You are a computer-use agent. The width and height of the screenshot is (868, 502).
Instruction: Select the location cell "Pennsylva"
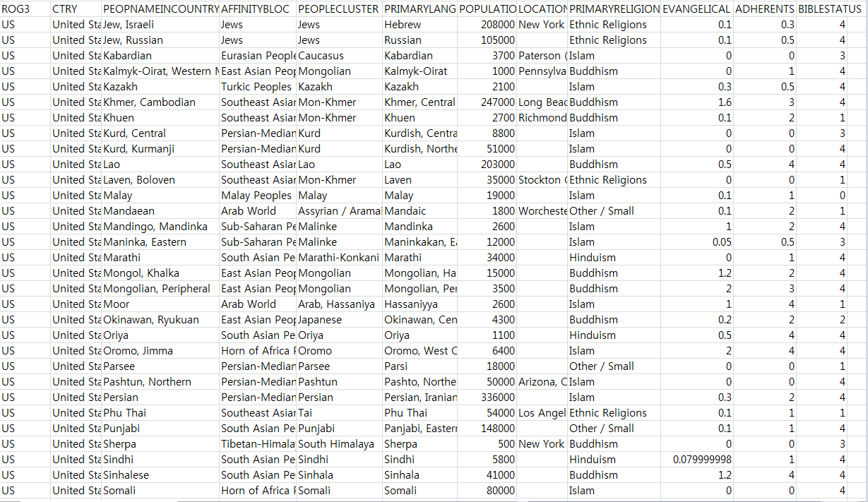542,71
